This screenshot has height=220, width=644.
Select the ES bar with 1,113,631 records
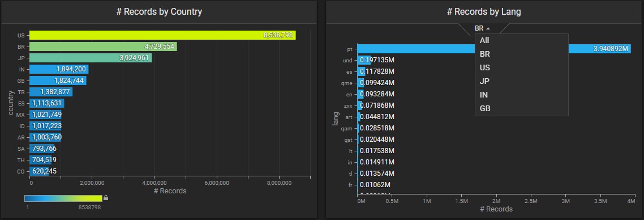(47, 103)
